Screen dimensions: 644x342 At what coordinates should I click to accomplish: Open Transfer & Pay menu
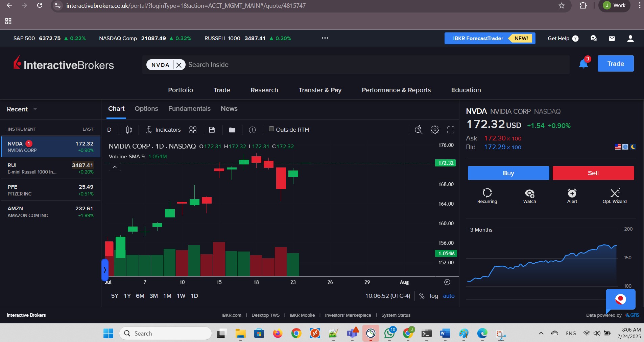click(320, 90)
